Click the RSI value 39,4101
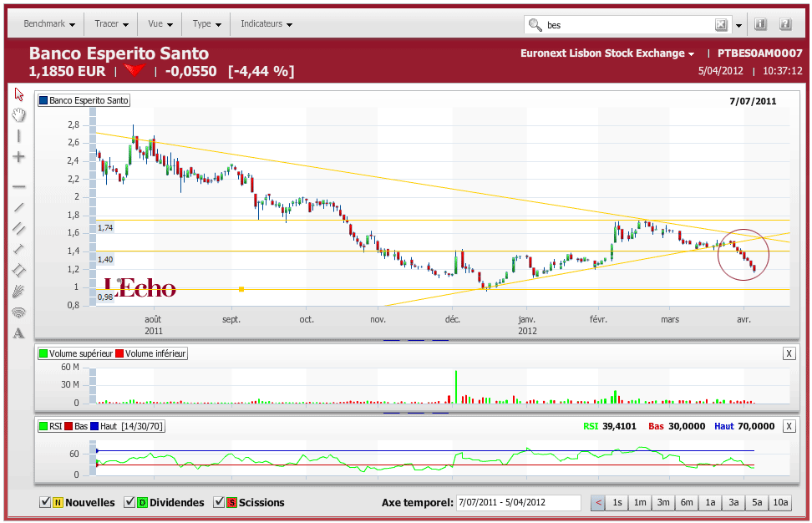This screenshot has width=812, height=523. tap(619, 426)
